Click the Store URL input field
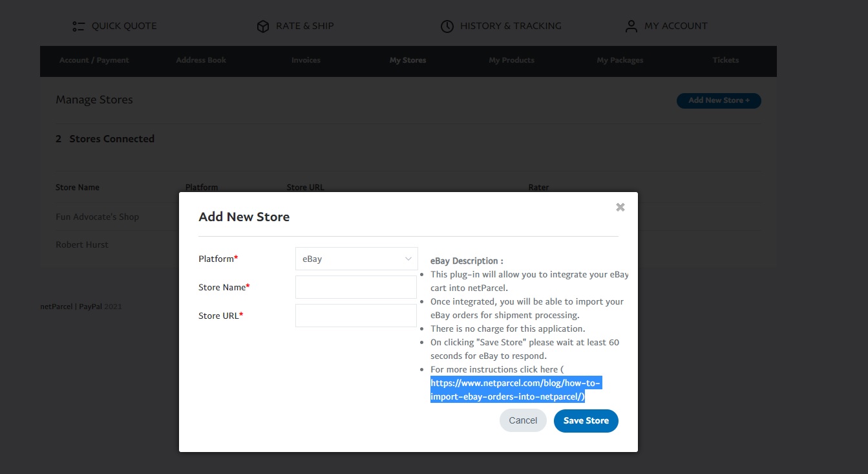Screen dimensions: 868x474 [356, 316]
